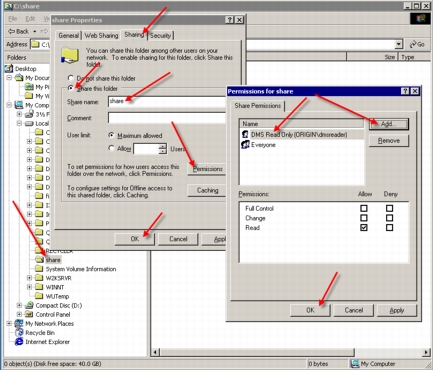The image size is (433, 372).
Task: Open the General tab in share Properties
Action: (69, 35)
